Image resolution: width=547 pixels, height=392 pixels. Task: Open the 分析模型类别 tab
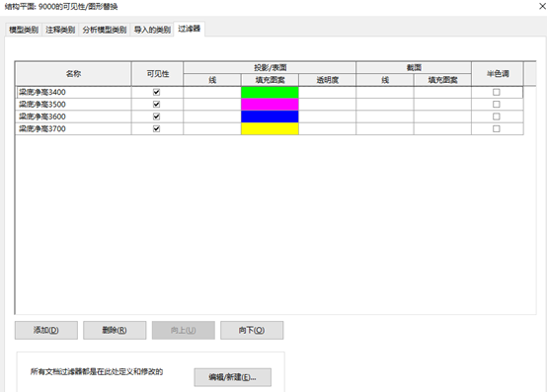tap(105, 30)
